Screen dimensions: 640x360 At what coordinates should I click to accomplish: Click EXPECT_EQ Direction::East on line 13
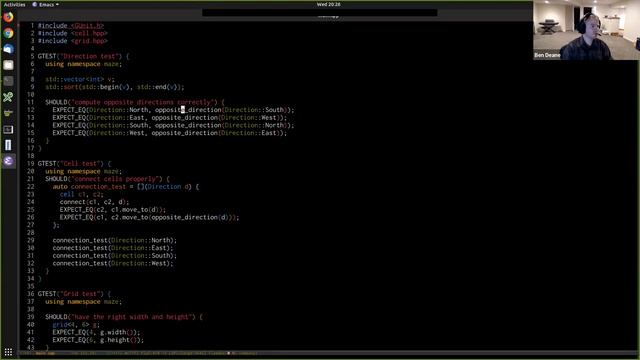169,118
